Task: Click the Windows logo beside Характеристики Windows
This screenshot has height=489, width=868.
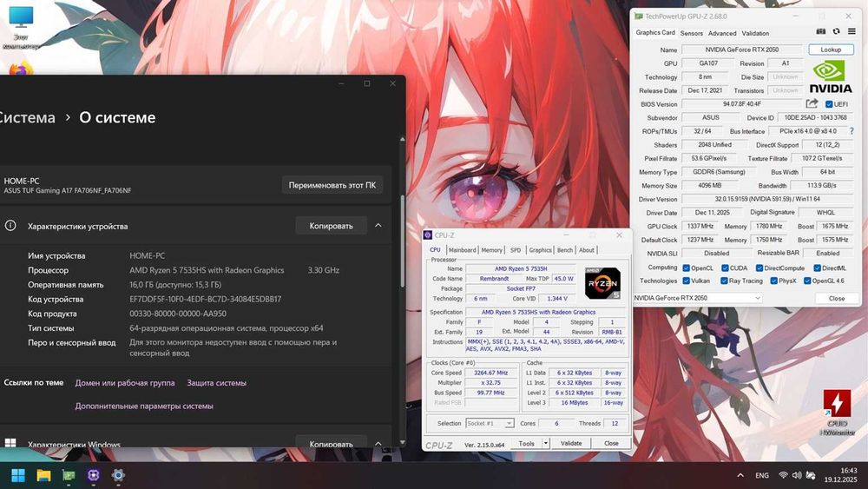Action: point(10,443)
